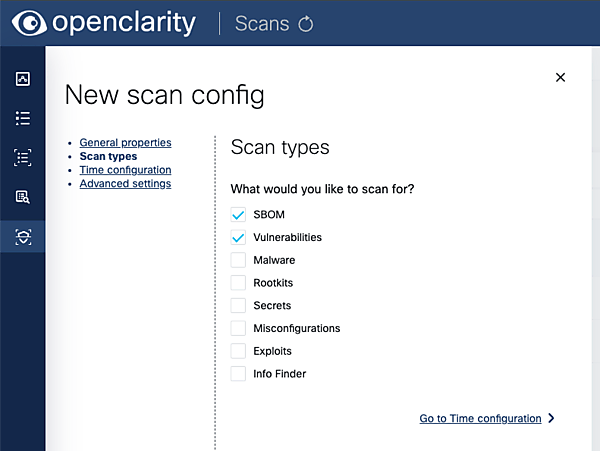
Task: Click the chevron next to Go to Time configuration
Action: tap(552, 419)
